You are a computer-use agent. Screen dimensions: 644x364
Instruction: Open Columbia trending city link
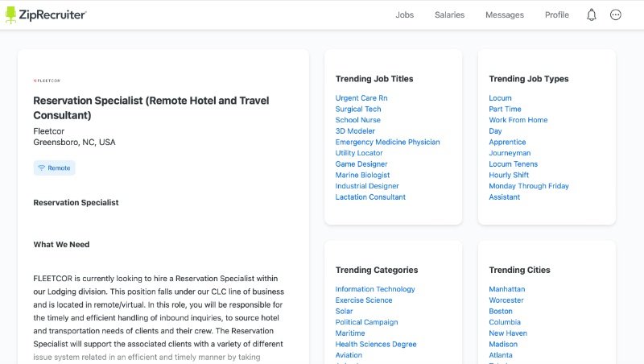point(505,322)
